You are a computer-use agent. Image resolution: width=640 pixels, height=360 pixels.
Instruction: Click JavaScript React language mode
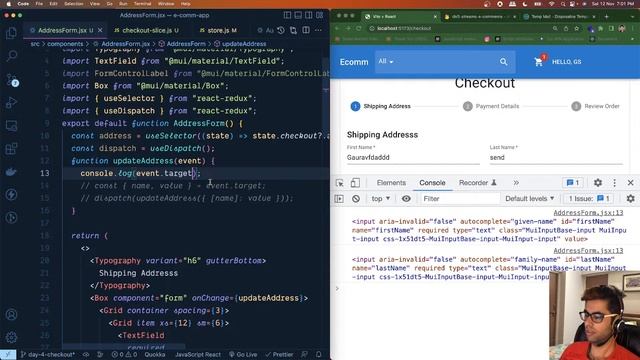coord(198,355)
